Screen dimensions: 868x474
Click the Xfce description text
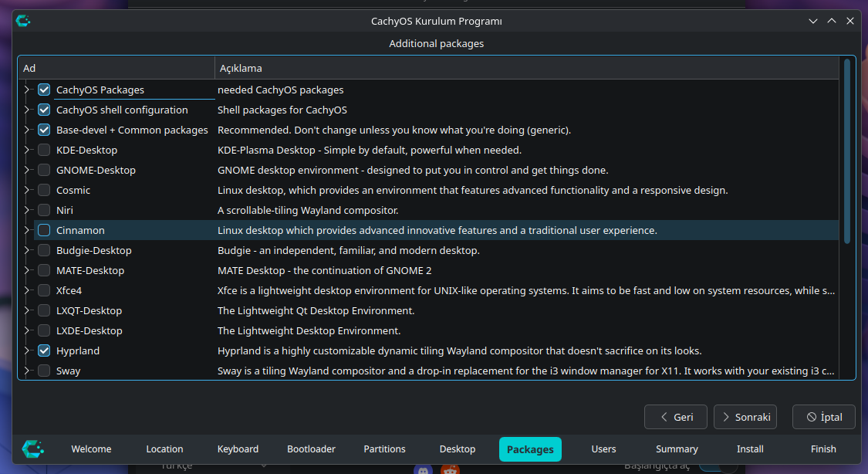click(526, 290)
